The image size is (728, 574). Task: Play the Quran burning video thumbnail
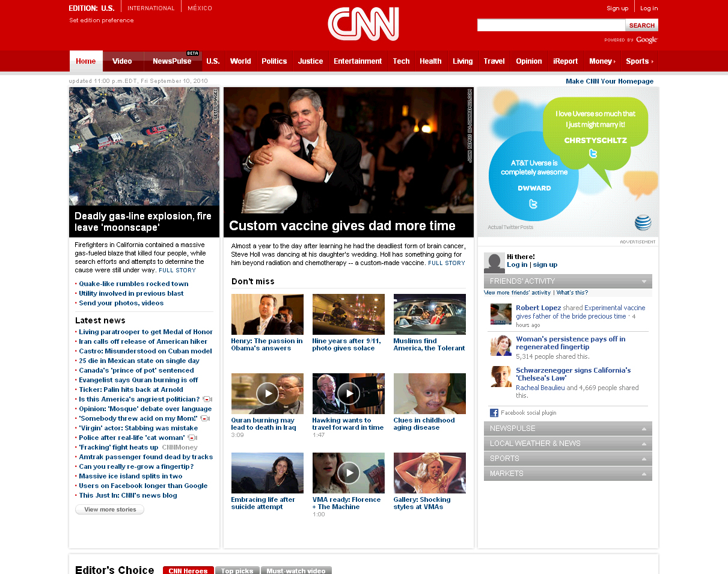267,394
